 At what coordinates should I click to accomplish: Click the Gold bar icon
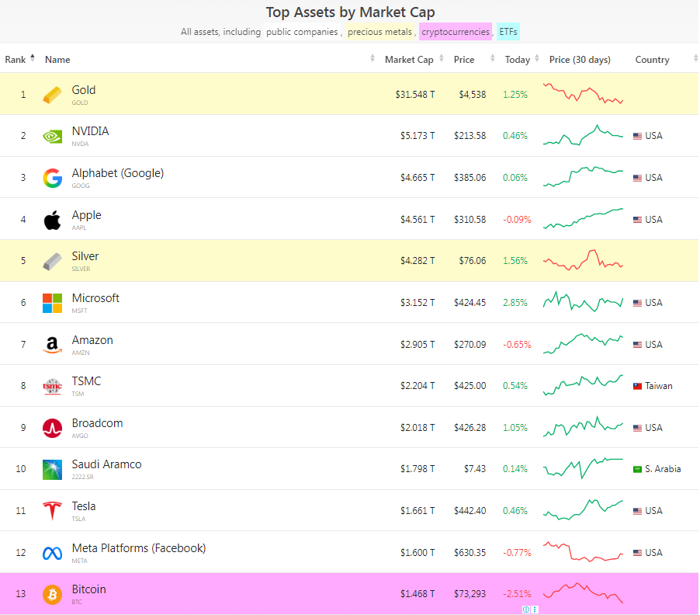click(52, 95)
